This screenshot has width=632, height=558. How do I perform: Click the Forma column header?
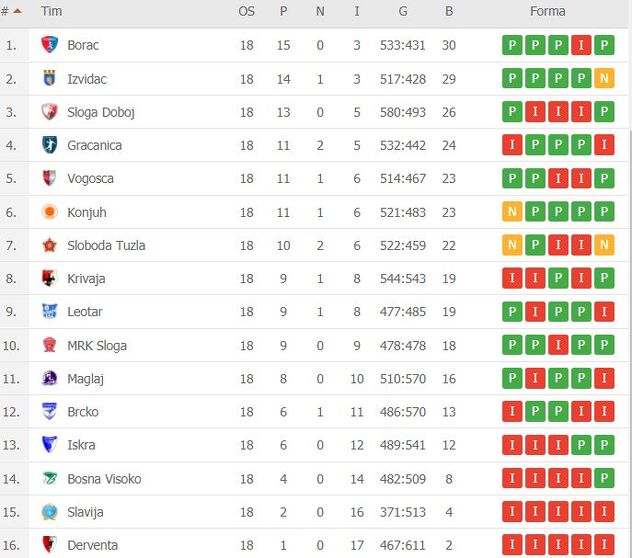[547, 11]
